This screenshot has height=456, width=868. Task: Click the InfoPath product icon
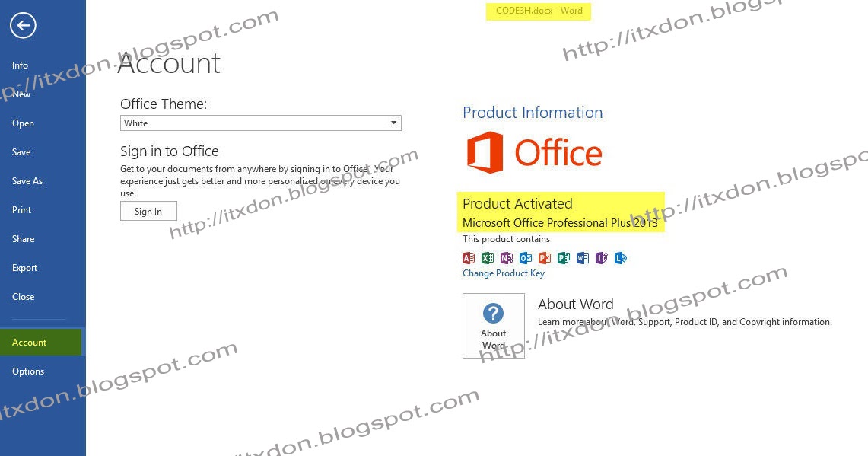602,257
